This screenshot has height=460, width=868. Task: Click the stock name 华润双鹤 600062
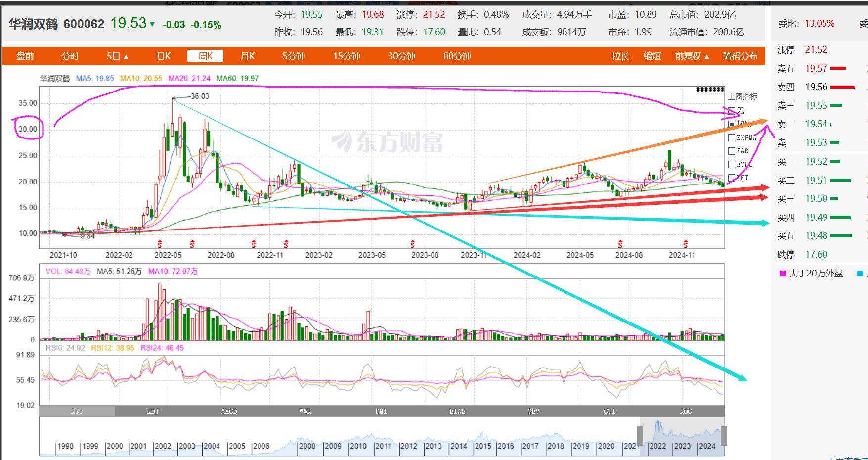coord(56,24)
